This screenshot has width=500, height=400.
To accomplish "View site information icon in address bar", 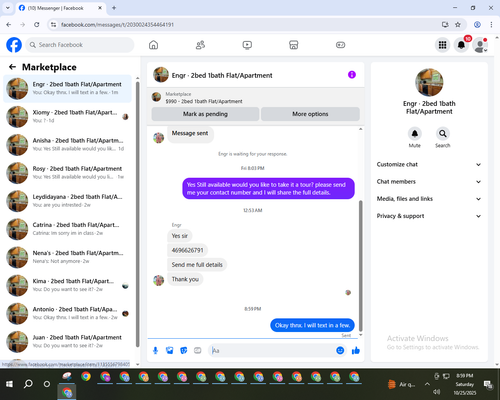I will coord(53,25).
